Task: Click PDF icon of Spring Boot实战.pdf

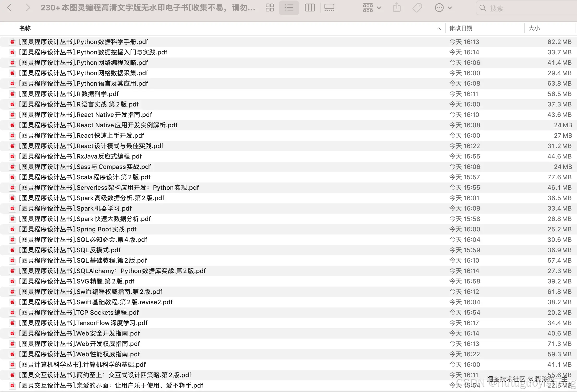Action: (x=12, y=229)
